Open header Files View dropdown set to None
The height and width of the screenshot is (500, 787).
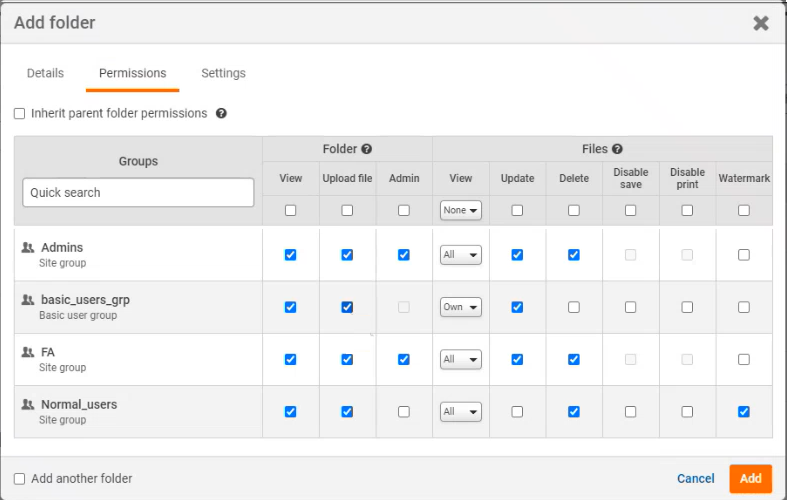tap(460, 211)
